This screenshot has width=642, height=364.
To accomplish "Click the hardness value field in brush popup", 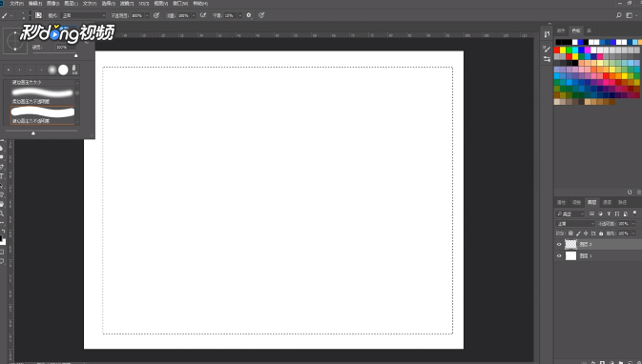I will point(66,47).
